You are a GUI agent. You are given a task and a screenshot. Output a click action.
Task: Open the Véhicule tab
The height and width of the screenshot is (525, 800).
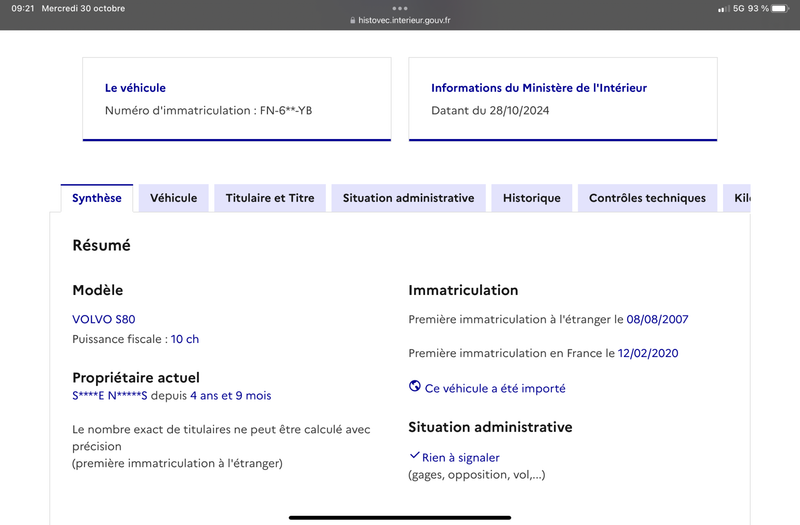[x=173, y=198]
